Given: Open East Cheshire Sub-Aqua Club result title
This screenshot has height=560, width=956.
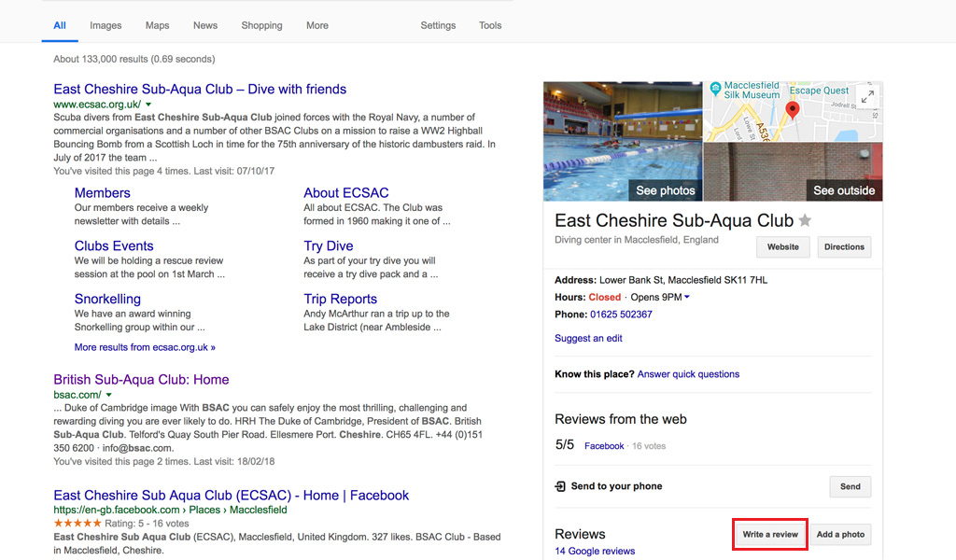Looking at the screenshot, I should tap(200, 89).
